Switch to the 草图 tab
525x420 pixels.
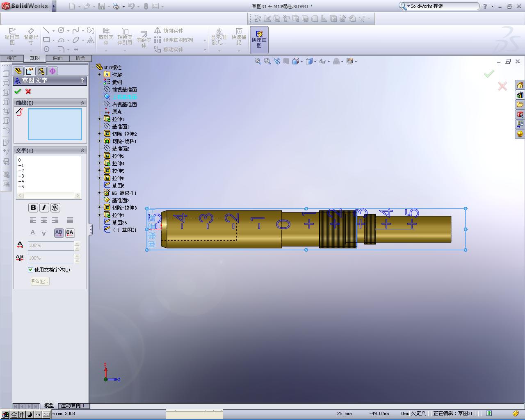[34, 58]
